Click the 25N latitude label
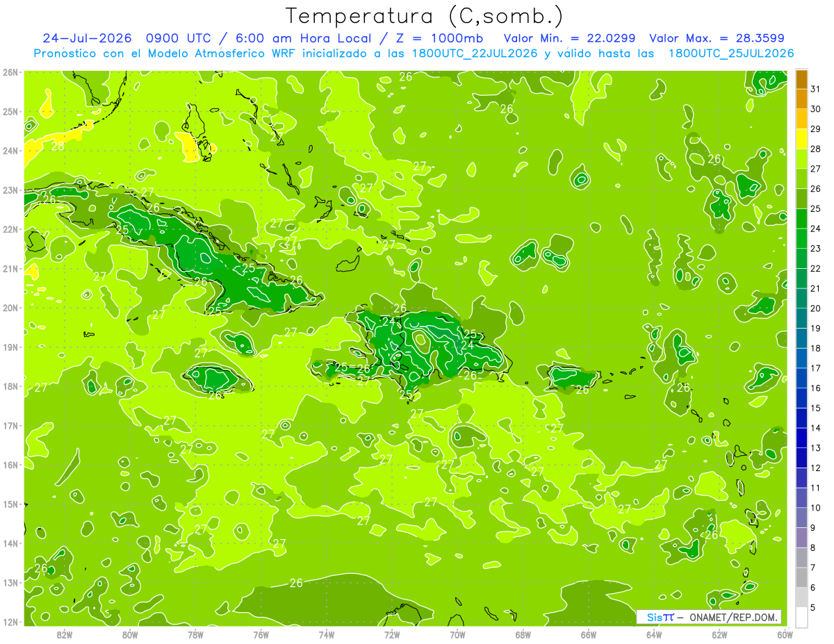834x644 pixels. [x=10, y=111]
